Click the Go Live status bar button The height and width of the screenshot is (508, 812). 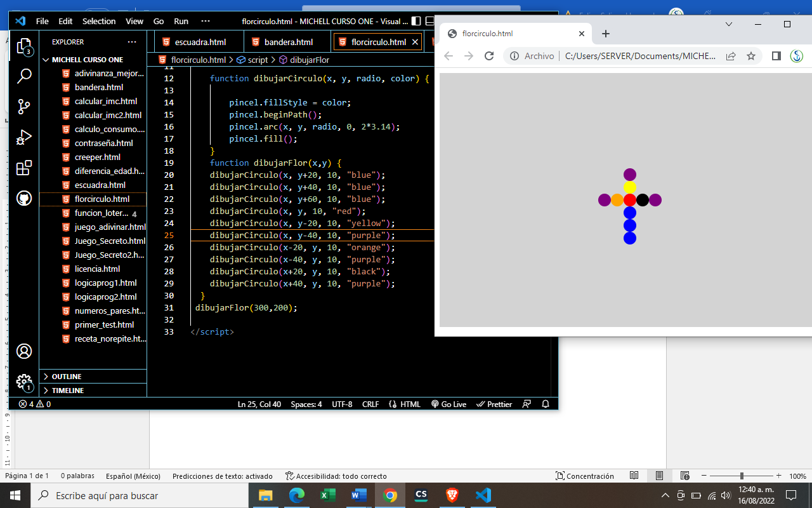449,404
